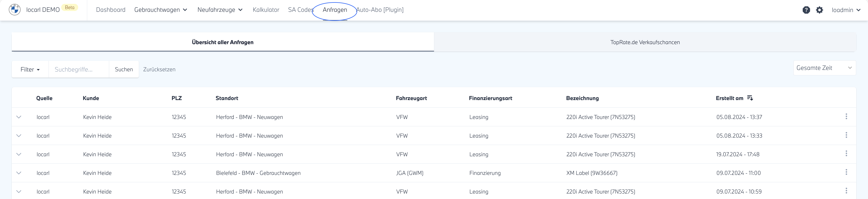Open the Gesamte Zeit time range dropdown
The width and height of the screenshot is (868, 199).
coord(824,68)
